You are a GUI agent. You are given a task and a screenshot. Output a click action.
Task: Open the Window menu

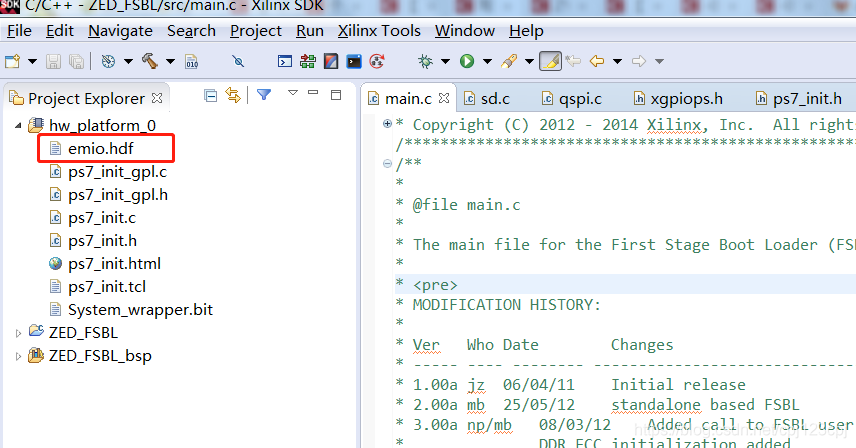tap(465, 31)
